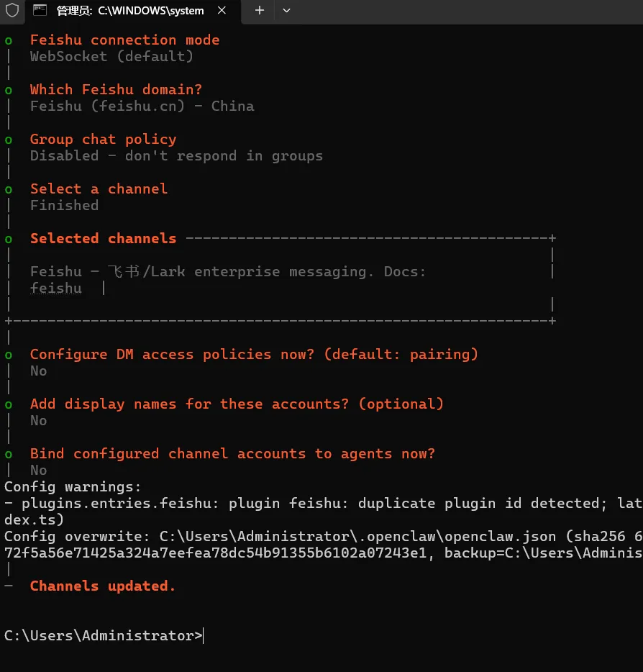
Task: Open the underlined 'feishu' docs link
Action: (x=55, y=288)
